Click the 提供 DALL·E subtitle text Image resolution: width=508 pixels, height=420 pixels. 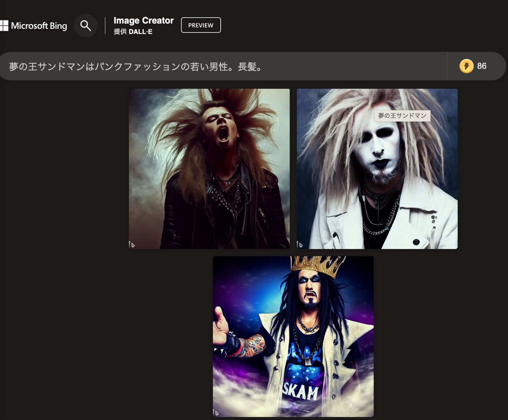(x=133, y=32)
